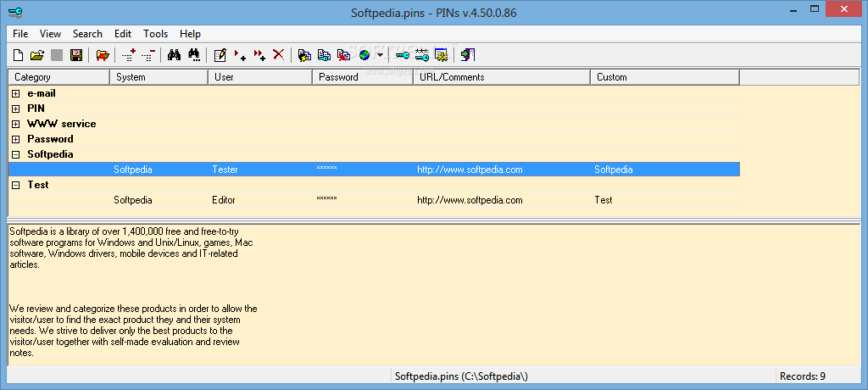The image size is (868, 390).
Task: Click 'Softpedia' value in Custom column
Action: point(614,170)
